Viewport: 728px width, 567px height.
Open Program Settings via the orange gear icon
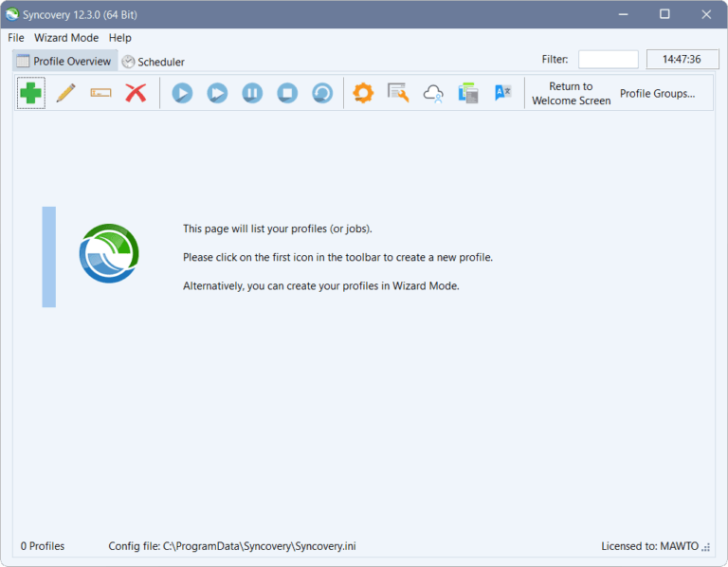[363, 93]
